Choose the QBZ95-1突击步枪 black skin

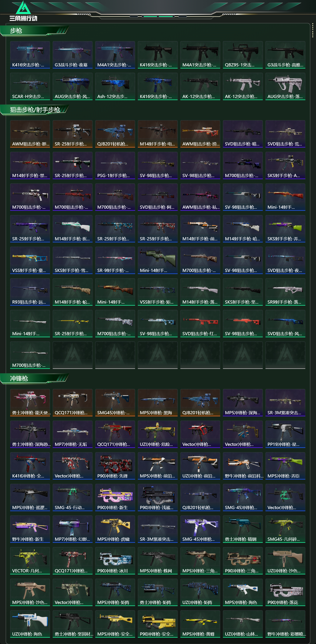[x=242, y=55]
